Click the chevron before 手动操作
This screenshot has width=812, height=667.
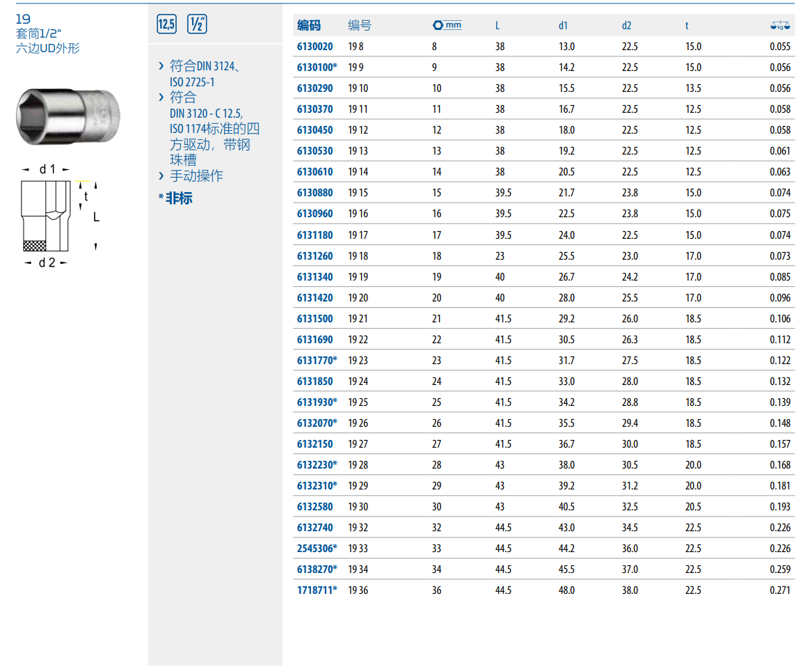pyautogui.click(x=161, y=176)
